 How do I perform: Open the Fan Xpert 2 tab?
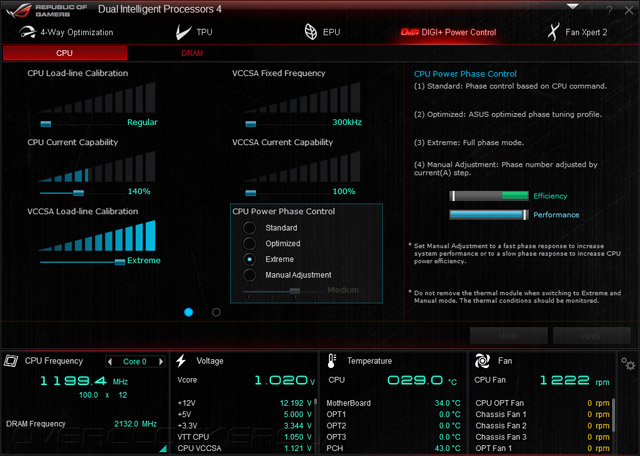point(577,32)
